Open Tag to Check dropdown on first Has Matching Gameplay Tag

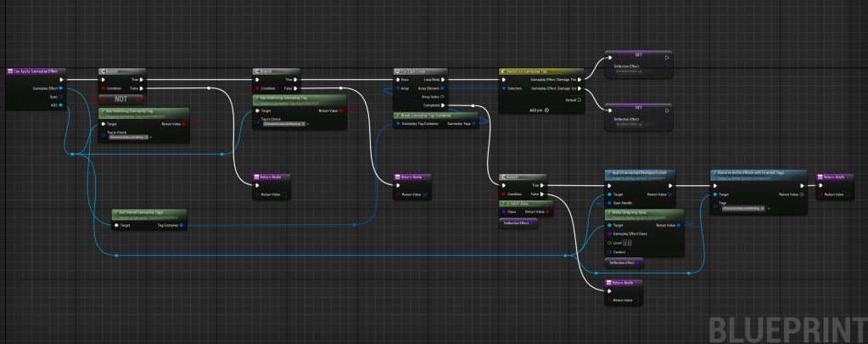pyautogui.click(x=148, y=137)
